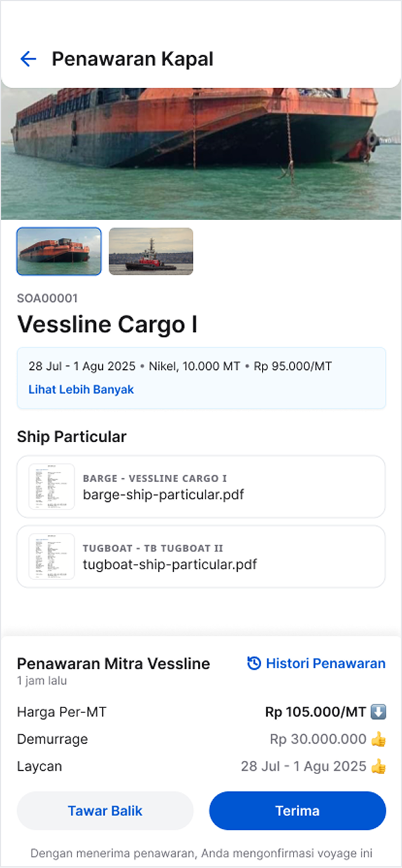Click the history clock icon

[254, 664]
